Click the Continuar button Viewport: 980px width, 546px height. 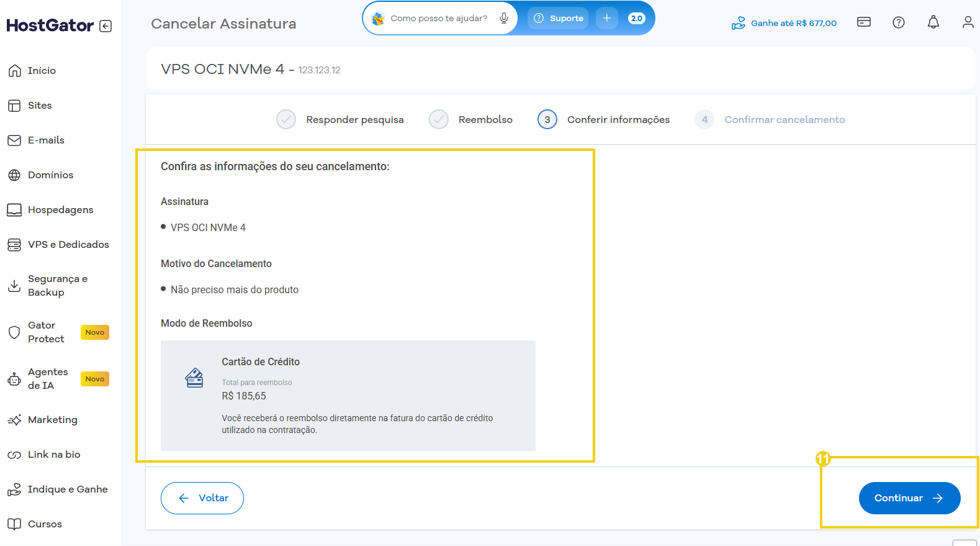[910, 498]
